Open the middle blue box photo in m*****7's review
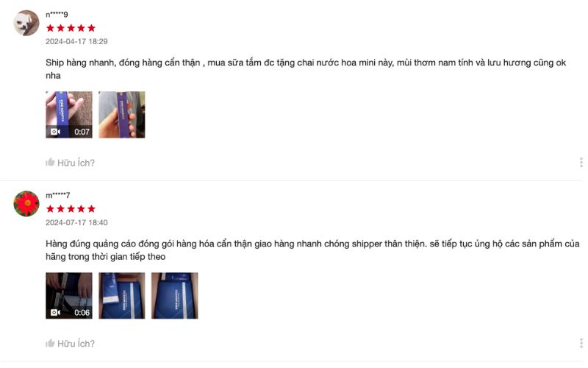 coord(122,296)
